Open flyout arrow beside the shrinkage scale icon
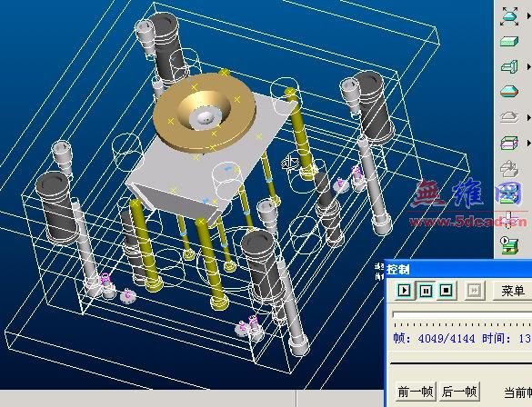The width and height of the screenshot is (532, 407). point(528,16)
